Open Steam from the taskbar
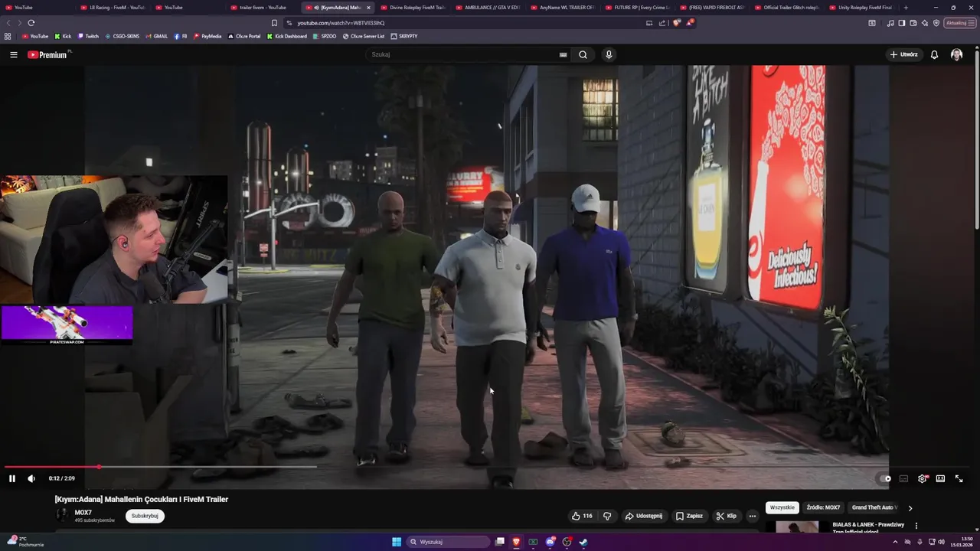Screen dimensions: 980x551 [x=583, y=542]
